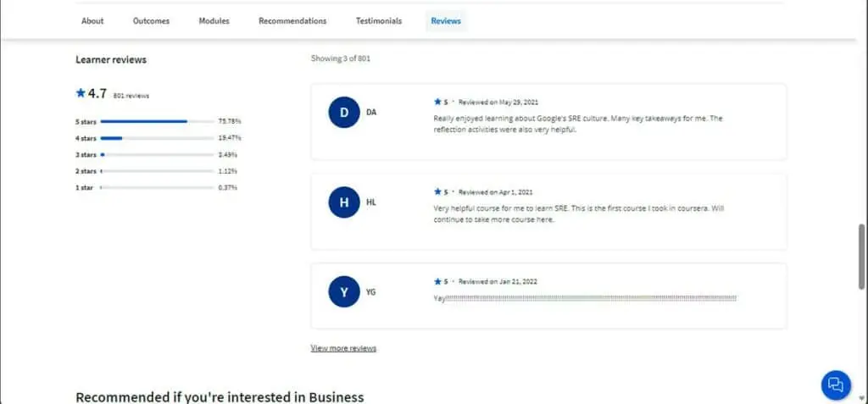This screenshot has height=404, width=868.
Task: Filter reviews by 4 stars label
Action: 86,138
